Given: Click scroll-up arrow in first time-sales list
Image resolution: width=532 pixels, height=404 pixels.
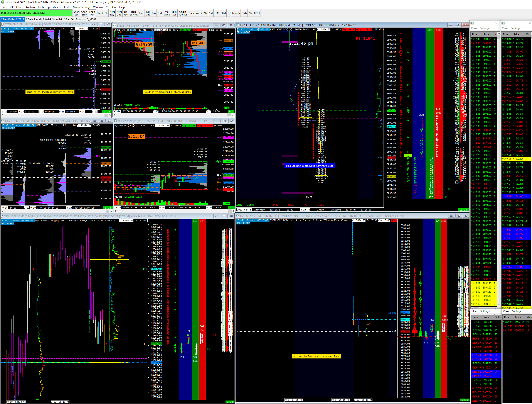Looking at the screenshot, I should point(499,34).
